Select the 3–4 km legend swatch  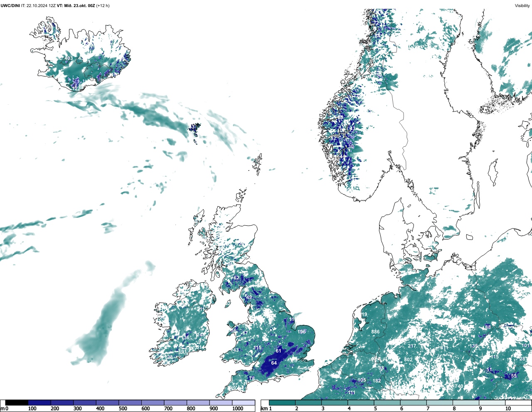tap(335, 403)
